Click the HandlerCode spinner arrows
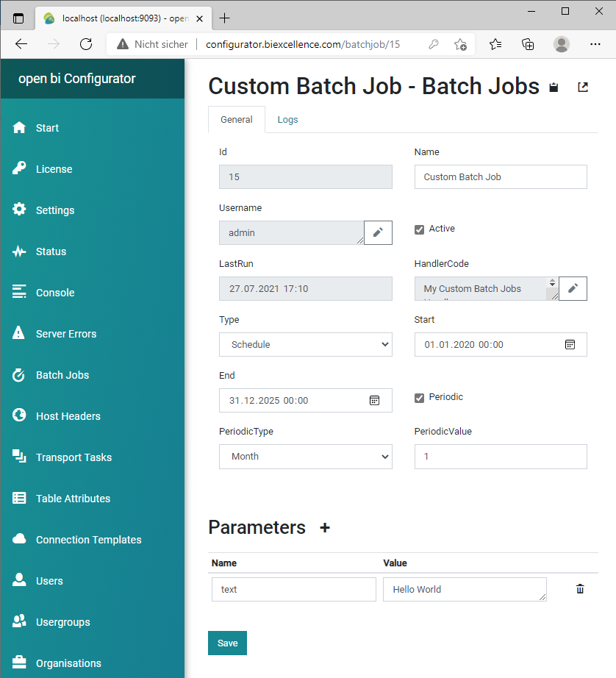The width and height of the screenshot is (616, 678). 552,283
